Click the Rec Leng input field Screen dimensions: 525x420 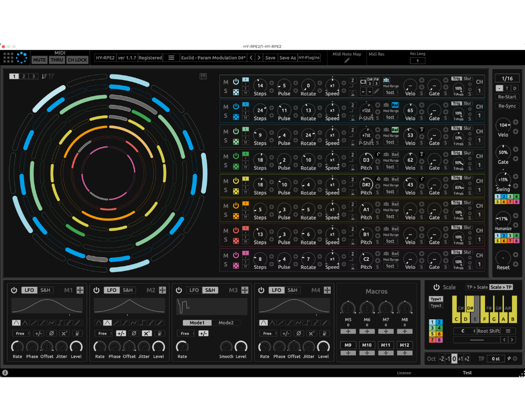(x=417, y=61)
